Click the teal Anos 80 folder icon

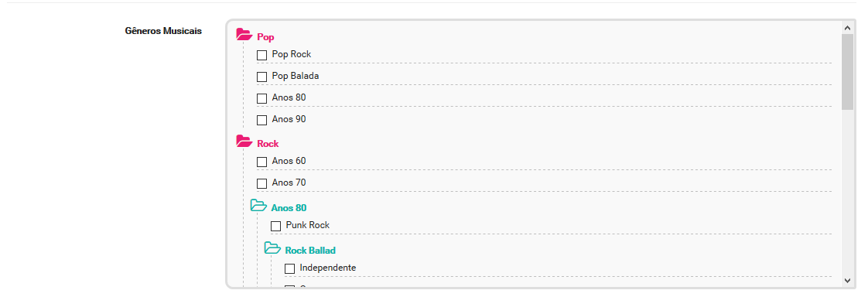pos(258,205)
